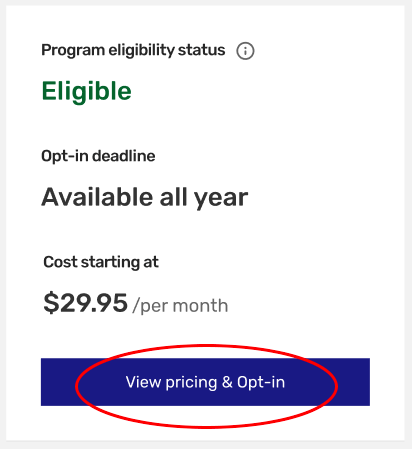The image size is (412, 449).
Task: Click the /per month text
Action: (180, 306)
